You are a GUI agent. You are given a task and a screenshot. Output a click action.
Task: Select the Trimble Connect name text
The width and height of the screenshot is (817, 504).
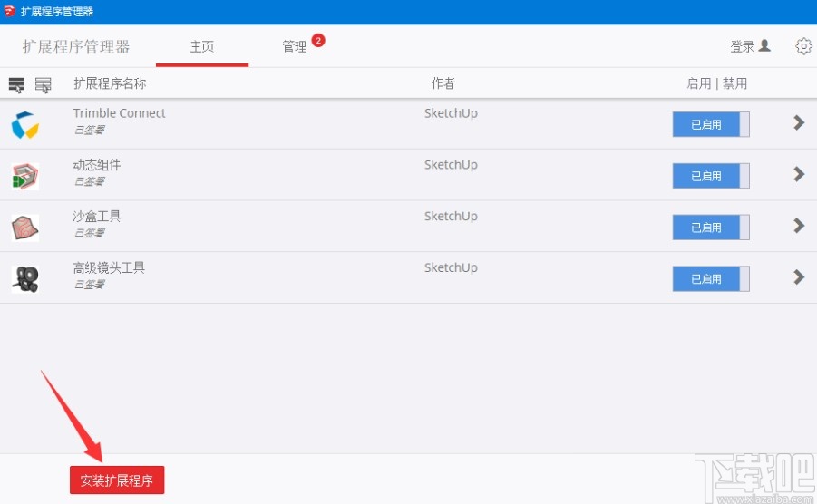click(x=120, y=113)
